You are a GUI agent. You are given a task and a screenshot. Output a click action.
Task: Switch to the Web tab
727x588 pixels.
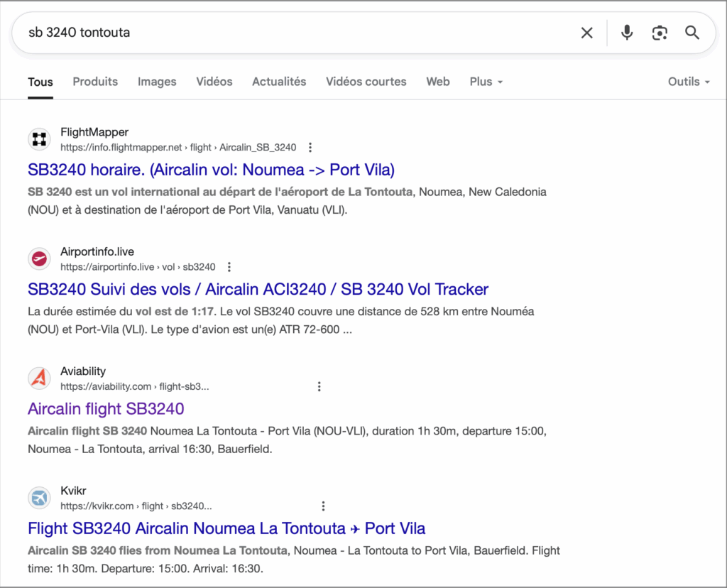tap(438, 82)
